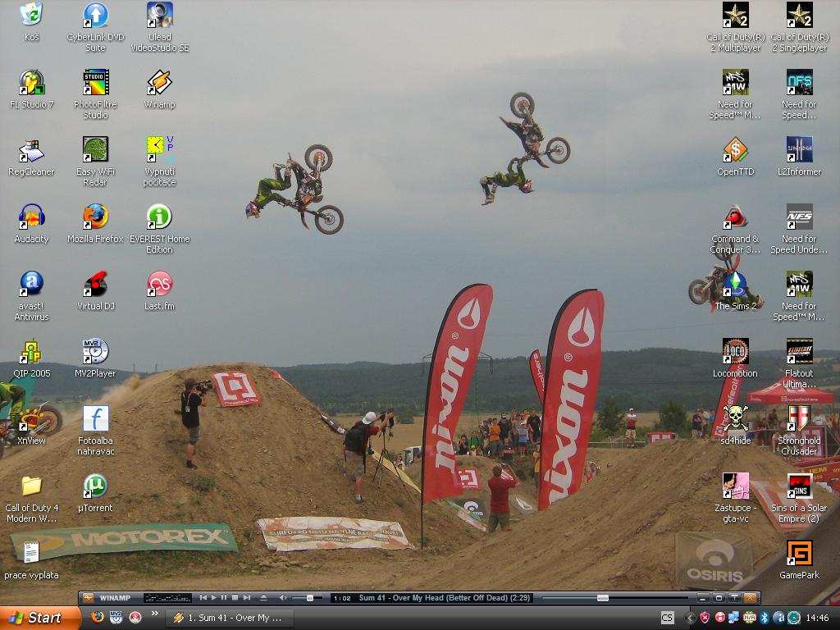
Task: Click the Winamp volume slider handle
Action: (309, 598)
